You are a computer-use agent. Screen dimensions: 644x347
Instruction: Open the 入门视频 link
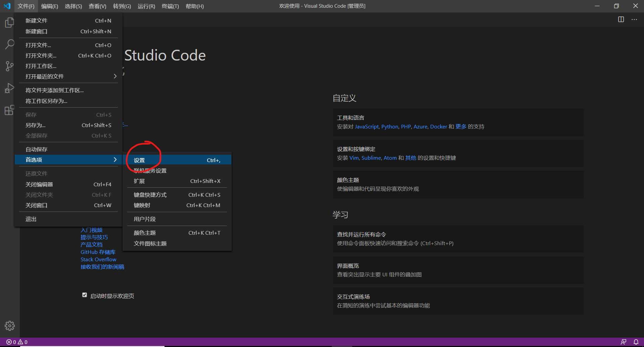click(92, 230)
